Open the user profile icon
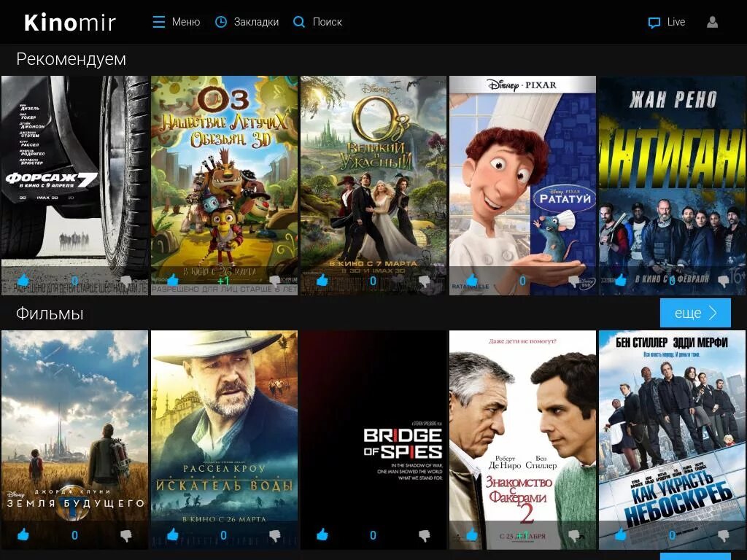 (712, 22)
